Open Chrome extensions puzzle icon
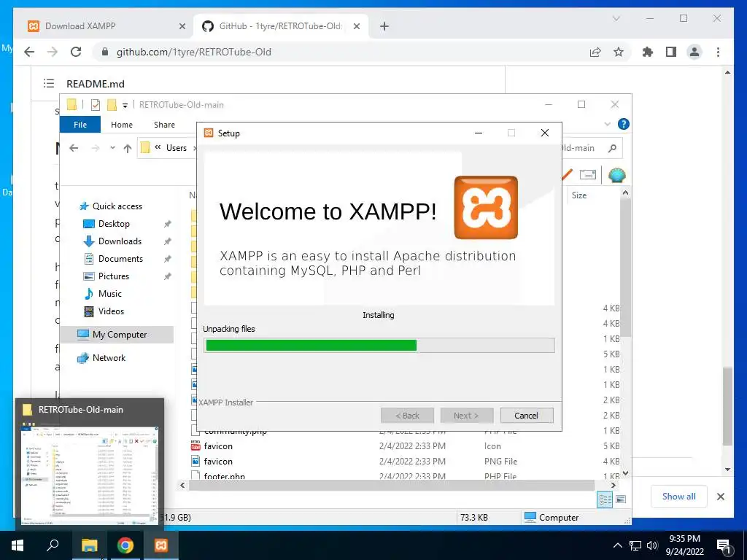This screenshot has height=560, width=747. [x=648, y=52]
